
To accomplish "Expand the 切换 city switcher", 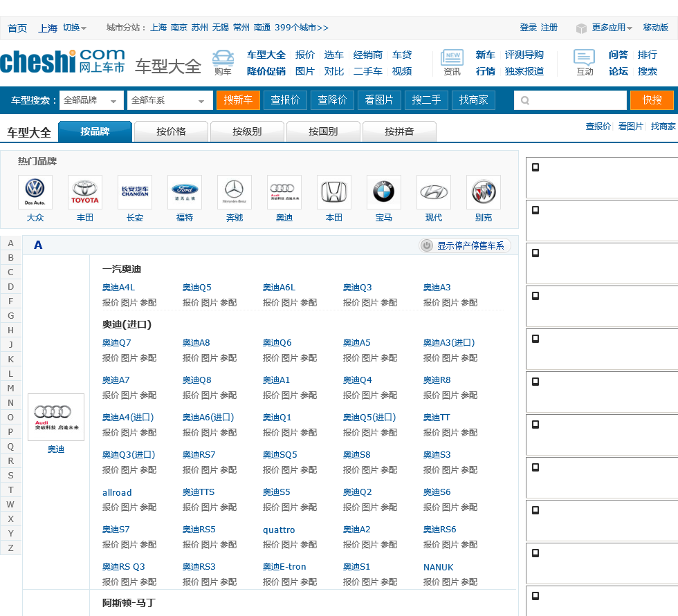I will click(75, 28).
